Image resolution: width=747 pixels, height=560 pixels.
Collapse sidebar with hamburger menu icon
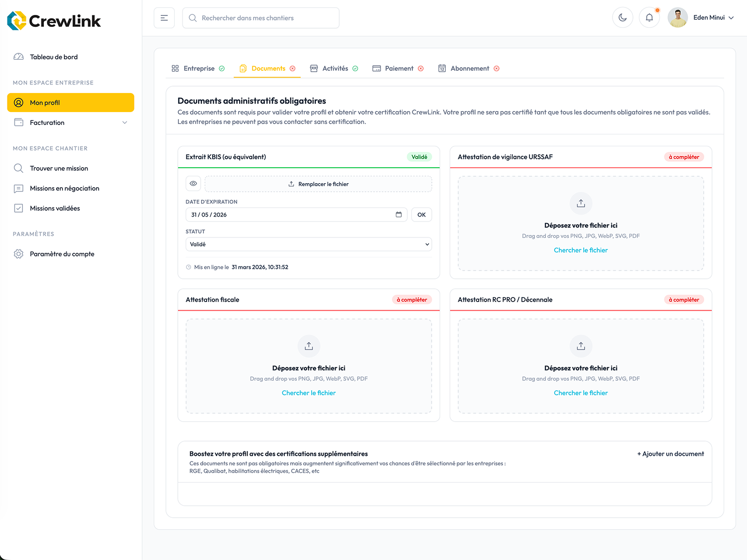tap(164, 18)
